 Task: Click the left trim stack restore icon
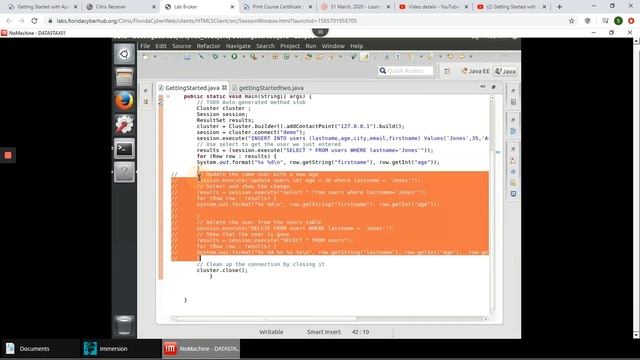146,90
